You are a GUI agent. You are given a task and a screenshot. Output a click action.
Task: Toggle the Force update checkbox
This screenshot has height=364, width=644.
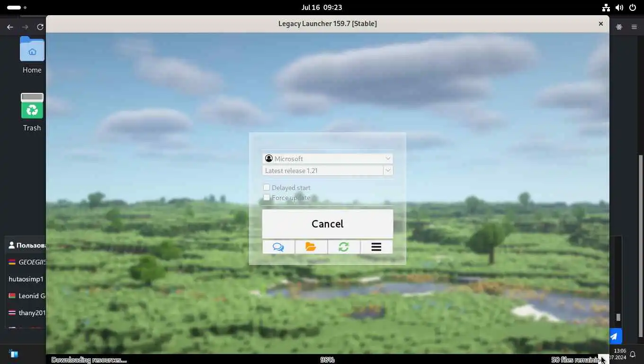click(x=267, y=198)
